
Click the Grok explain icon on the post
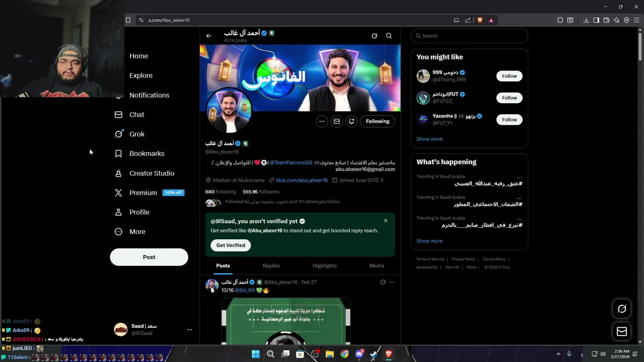pyautogui.click(x=383, y=282)
